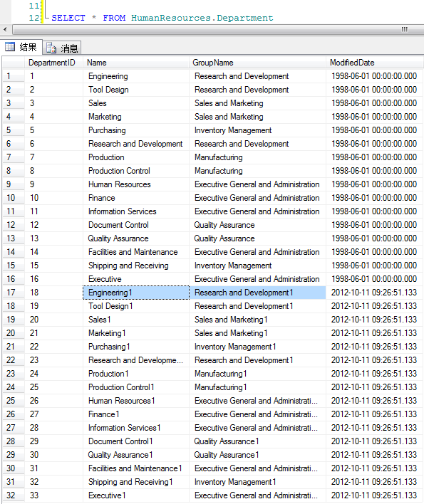
Task: Click the Name column header
Action: click(x=136, y=63)
